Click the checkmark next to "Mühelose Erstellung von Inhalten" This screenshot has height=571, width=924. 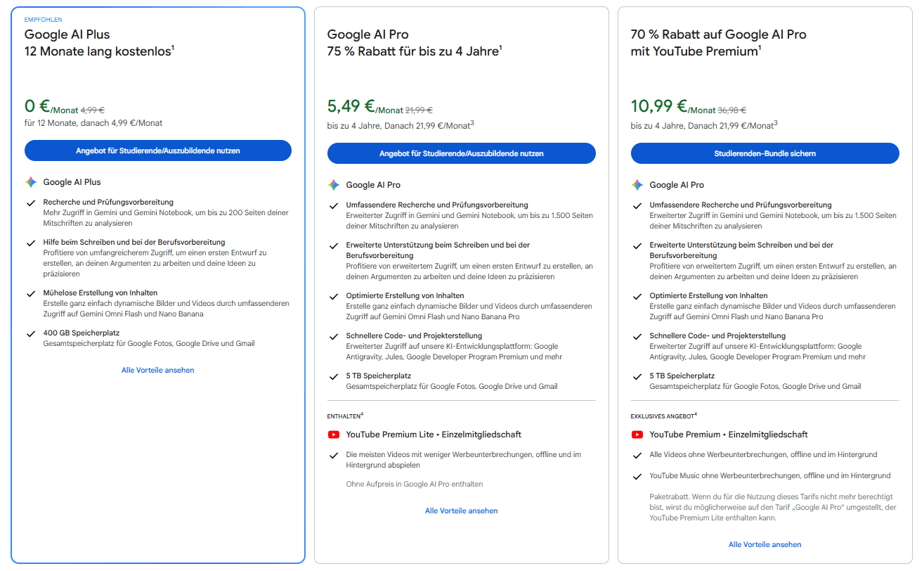30,293
